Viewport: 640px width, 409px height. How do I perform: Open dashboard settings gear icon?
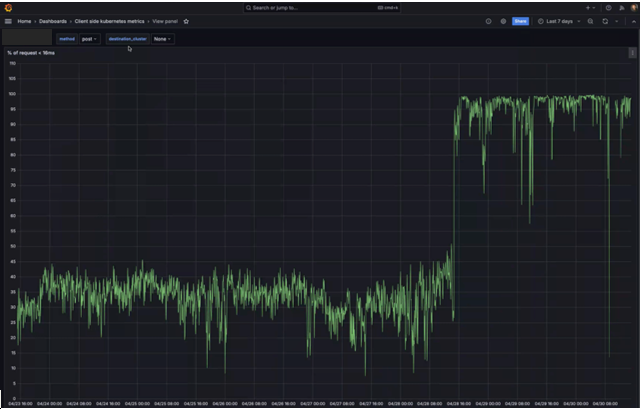(x=503, y=21)
